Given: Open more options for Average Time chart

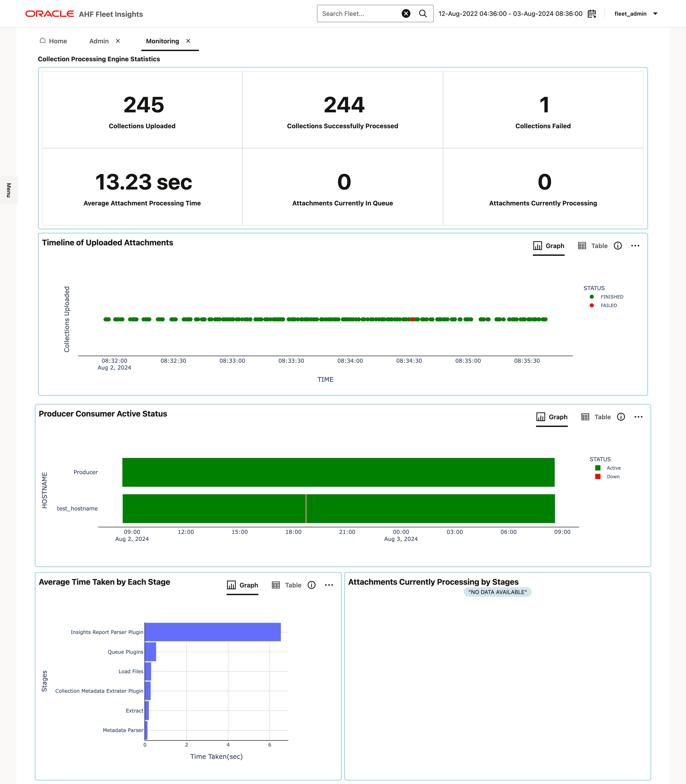Looking at the screenshot, I should [x=329, y=585].
